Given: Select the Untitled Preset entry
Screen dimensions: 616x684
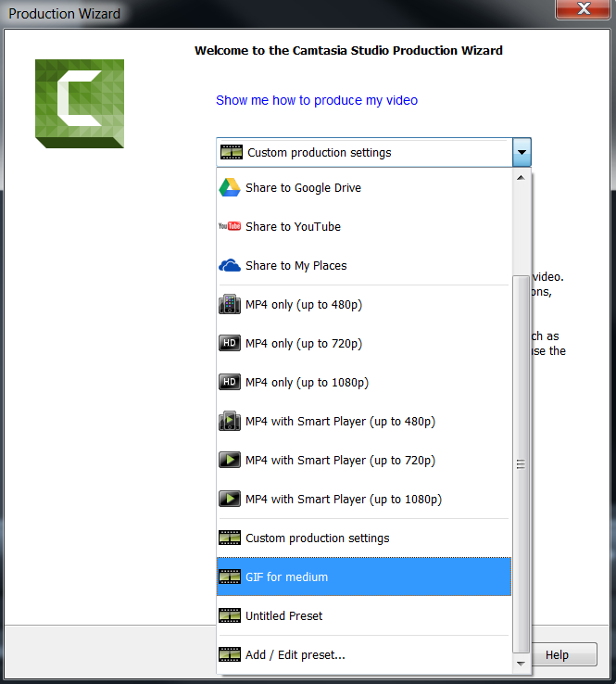Looking at the screenshot, I should (364, 615).
